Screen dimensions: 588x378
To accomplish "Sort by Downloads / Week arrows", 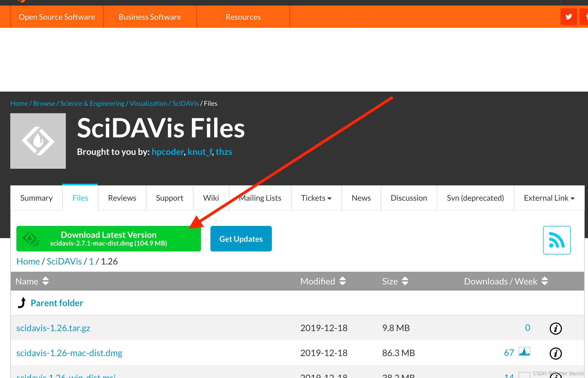I will 545,281.
